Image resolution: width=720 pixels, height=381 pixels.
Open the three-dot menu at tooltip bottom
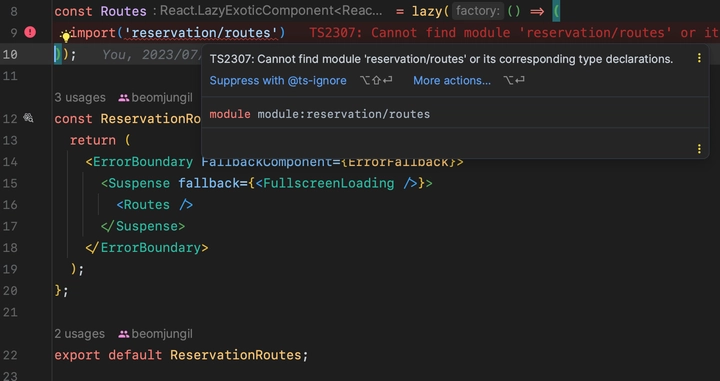pos(699,149)
